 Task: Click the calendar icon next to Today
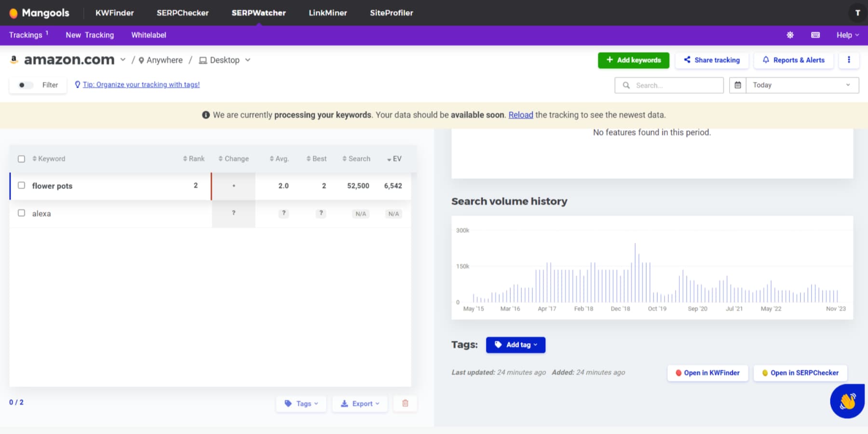click(738, 85)
